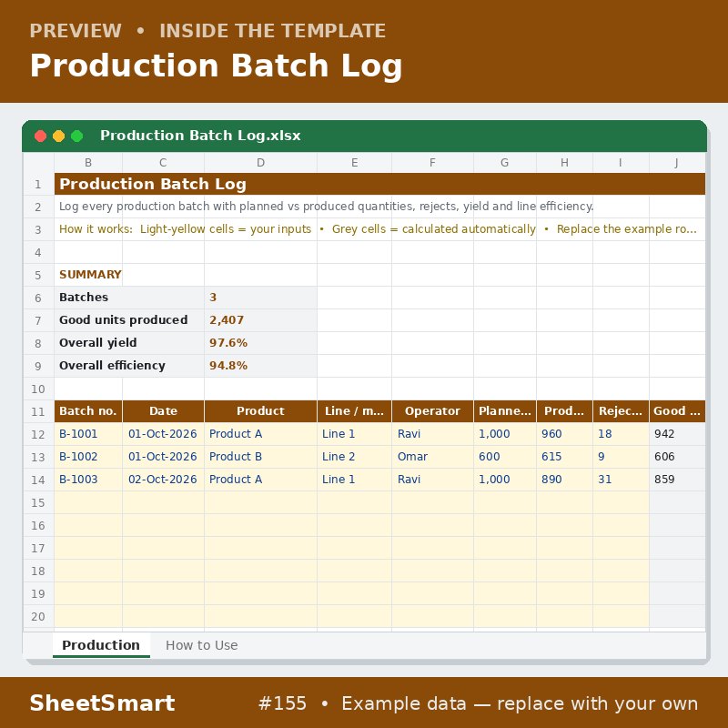Click batch number B-1001
Image resolution: width=728 pixels, height=728 pixels.
coord(88,434)
